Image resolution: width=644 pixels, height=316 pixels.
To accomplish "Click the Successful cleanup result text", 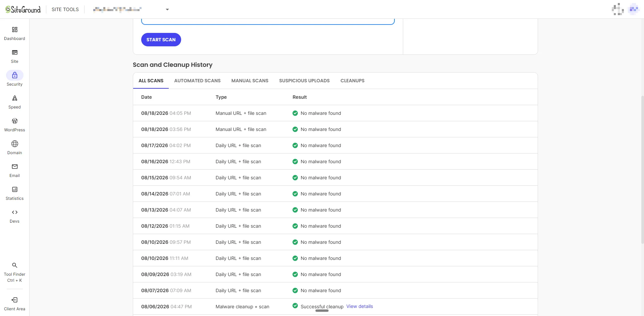I will [x=322, y=307].
